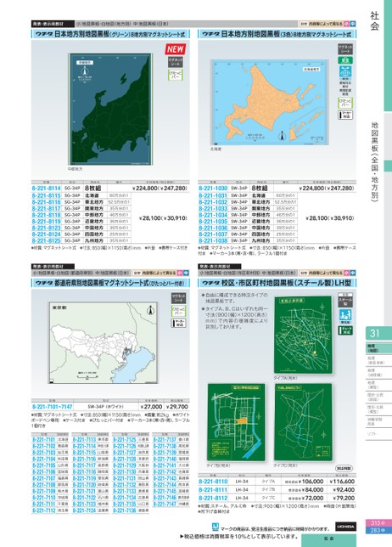Click the compass symbol on the green Chubu map

(84, 70)
